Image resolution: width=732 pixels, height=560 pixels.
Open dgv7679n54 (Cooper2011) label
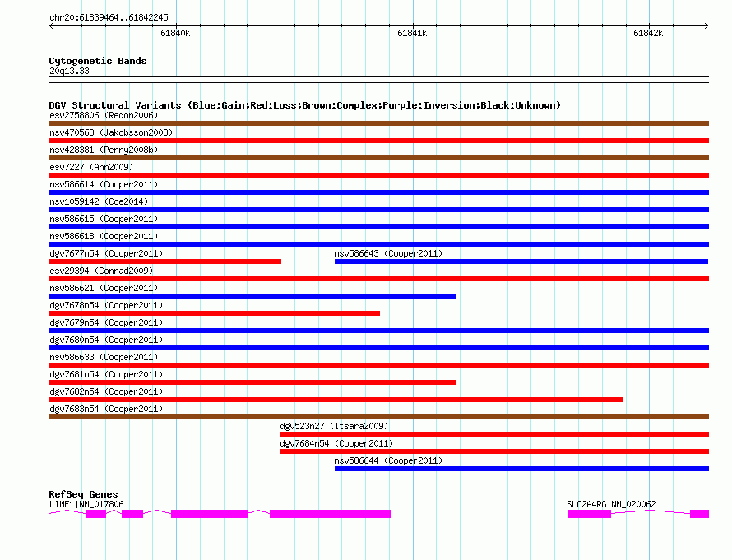[x=106, y=322]
